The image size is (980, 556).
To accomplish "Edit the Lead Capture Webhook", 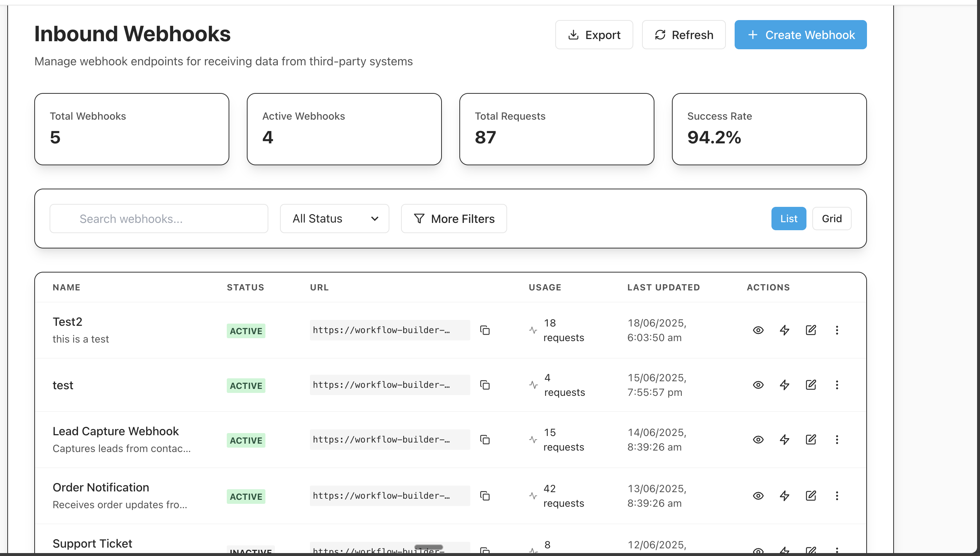I will (810, 440).
